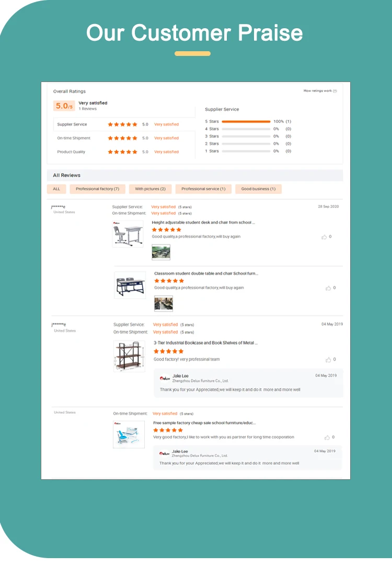Open the student desk and chair product image

point(128,234)
